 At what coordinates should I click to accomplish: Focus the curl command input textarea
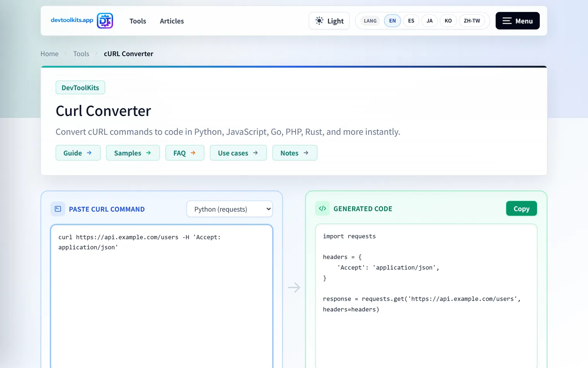pos(162,296)
